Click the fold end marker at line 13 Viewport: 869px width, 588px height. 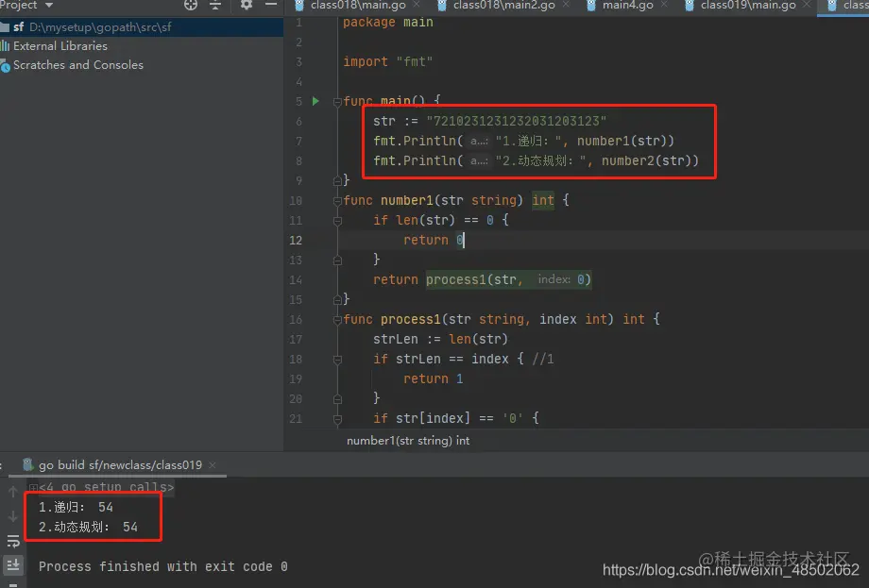pyautogui.click(x=337, y=260)
